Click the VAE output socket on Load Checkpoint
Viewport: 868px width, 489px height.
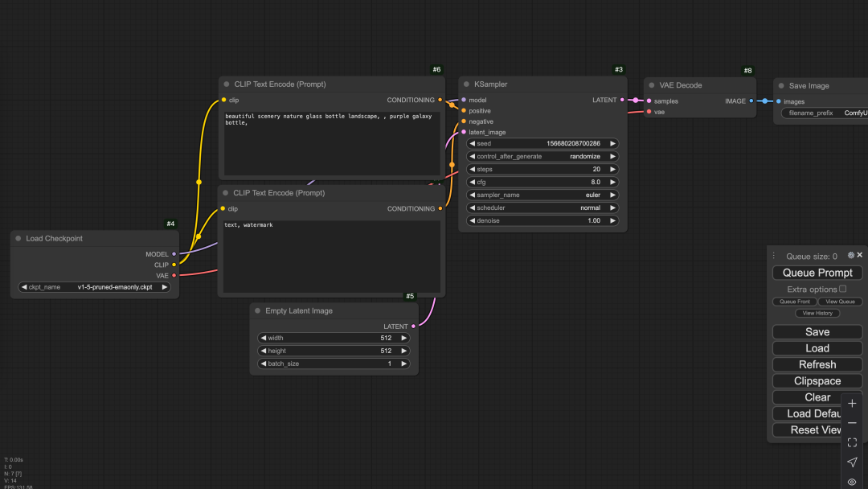coord(174,275)
